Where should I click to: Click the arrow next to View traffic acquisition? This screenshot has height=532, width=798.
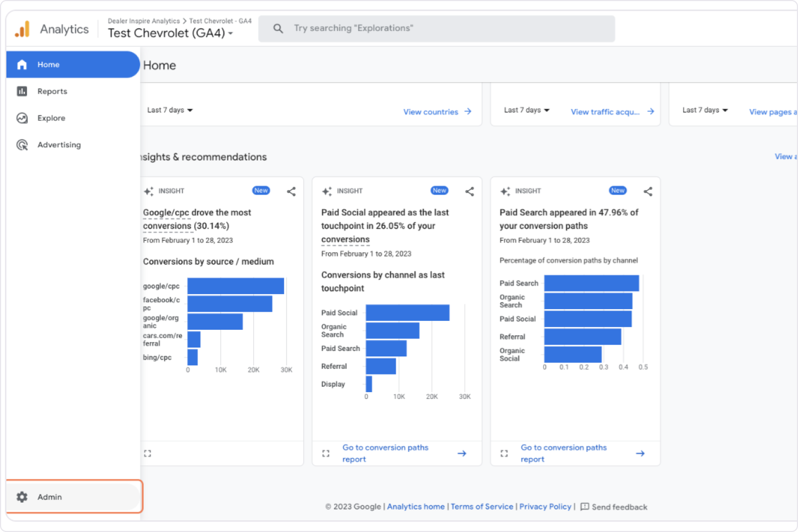point(651,111)
